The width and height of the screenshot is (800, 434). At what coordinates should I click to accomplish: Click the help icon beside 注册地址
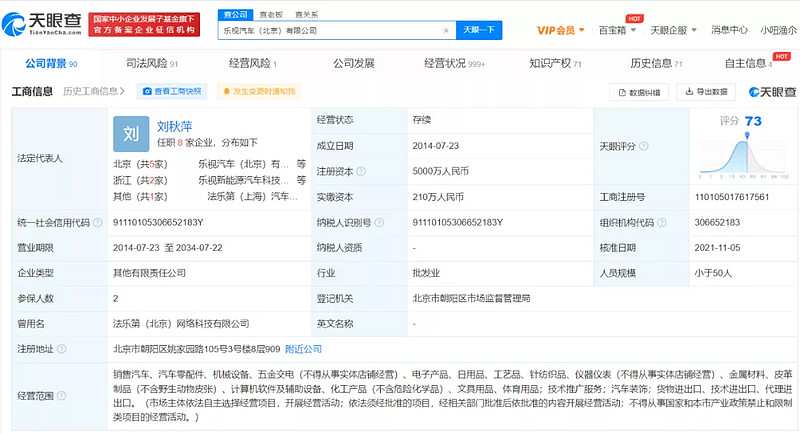(62, 349)
